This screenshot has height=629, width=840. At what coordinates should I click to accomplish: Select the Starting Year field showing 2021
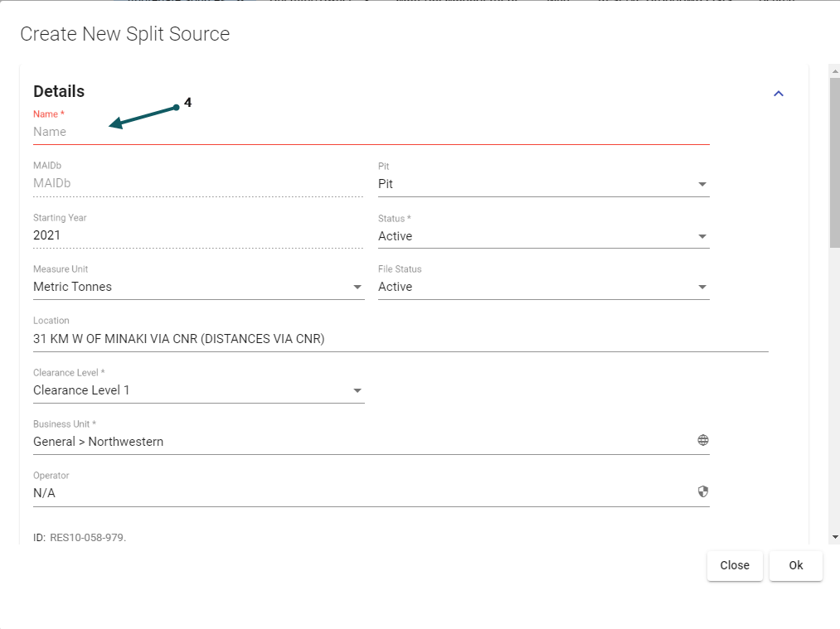[x=197, y=236]
